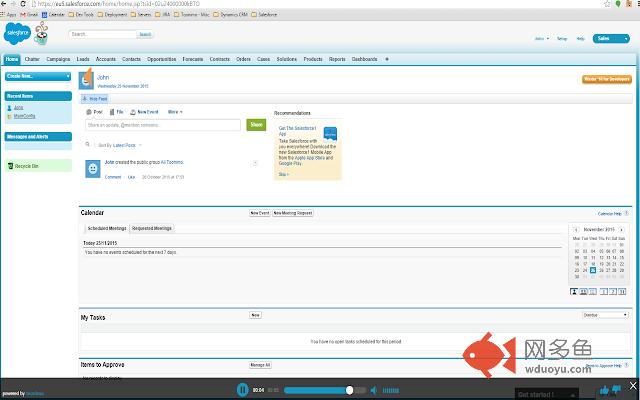This screenshot has width=640, height=400.
Task: Open the Recycle Bin
Action: coord(25,166)
